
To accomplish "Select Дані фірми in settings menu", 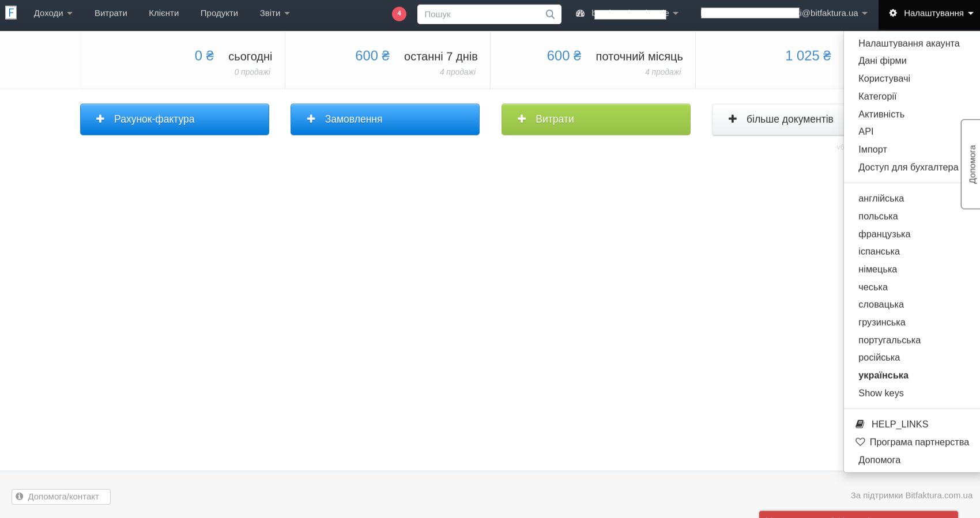I will pos(883,61).
